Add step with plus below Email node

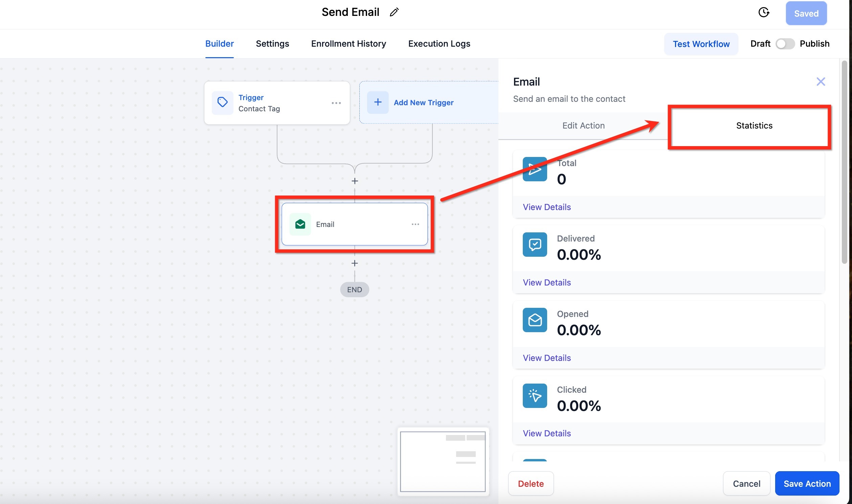click(x=354, y=263)
